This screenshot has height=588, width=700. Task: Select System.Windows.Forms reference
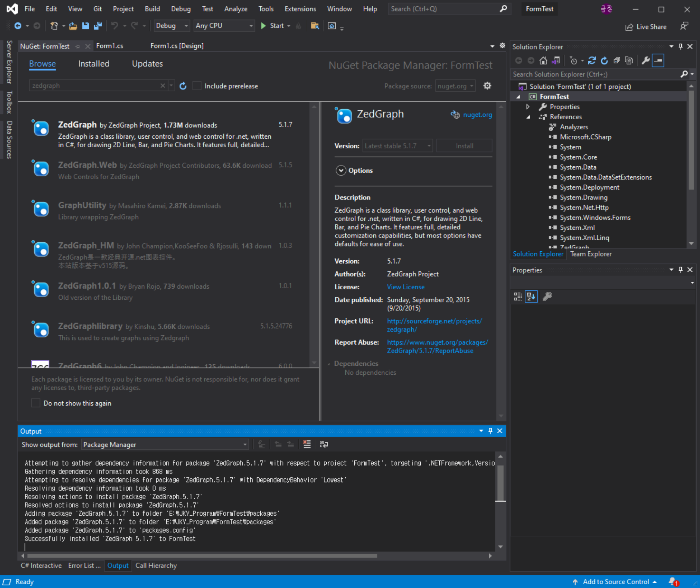pyautogui.click(x=595, y=217)
